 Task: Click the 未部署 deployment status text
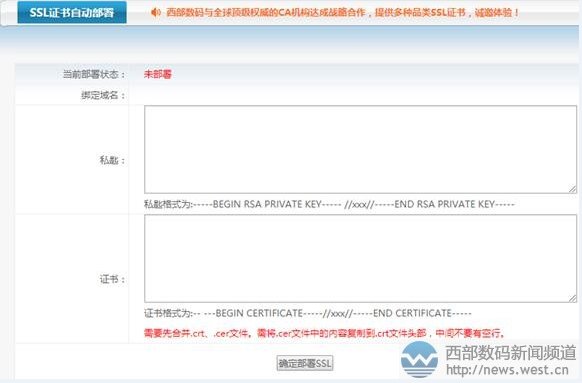158,74
